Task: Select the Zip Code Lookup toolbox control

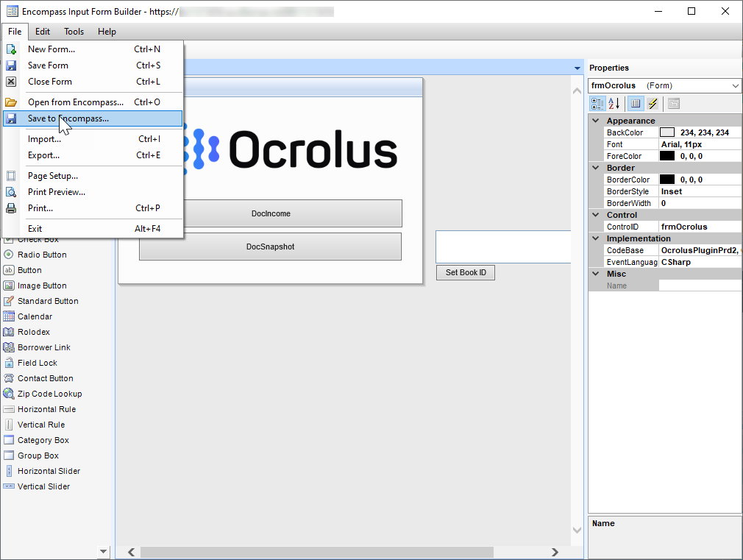Action: [43, 394]
